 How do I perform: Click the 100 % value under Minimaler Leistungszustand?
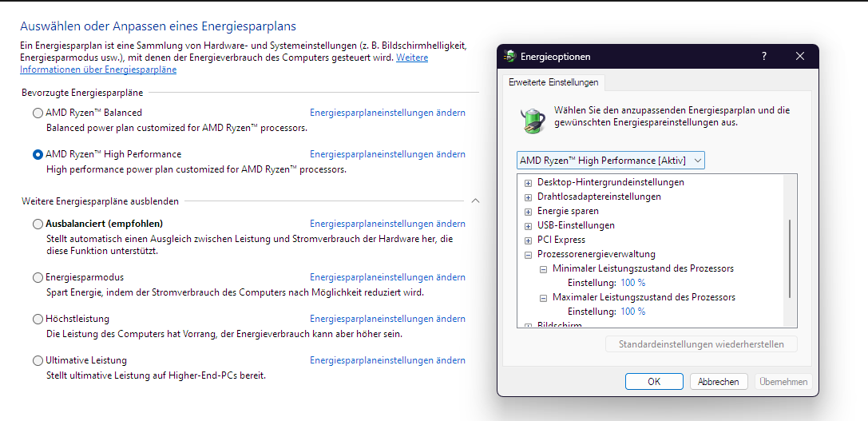[632, 283]
